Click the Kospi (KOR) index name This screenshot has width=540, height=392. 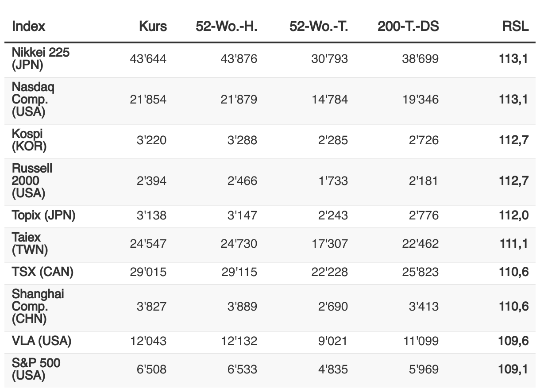point(29,140)
